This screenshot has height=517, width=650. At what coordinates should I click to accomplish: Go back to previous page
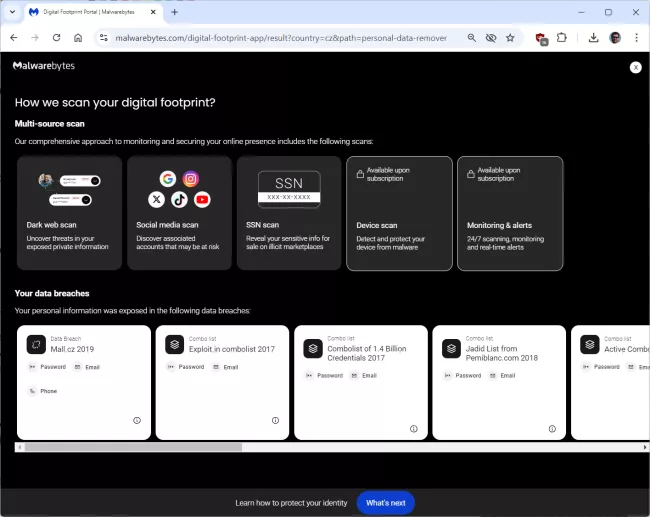(14, 38)
